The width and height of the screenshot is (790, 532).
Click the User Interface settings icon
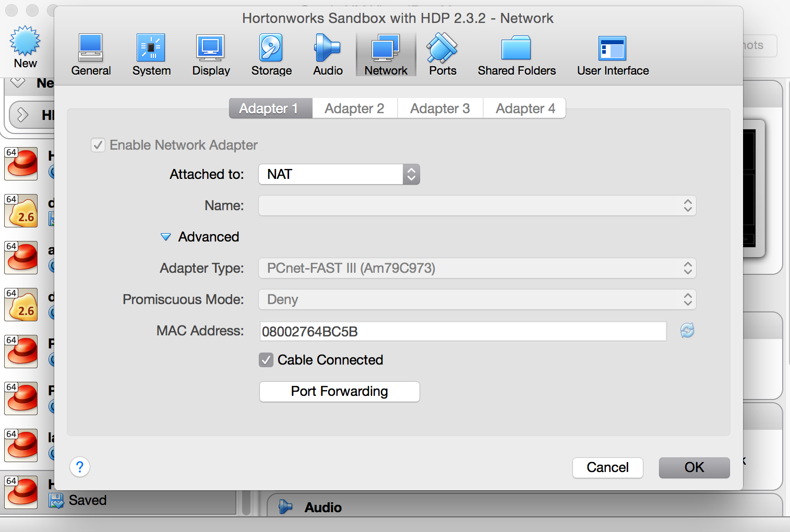pos(613,54)
